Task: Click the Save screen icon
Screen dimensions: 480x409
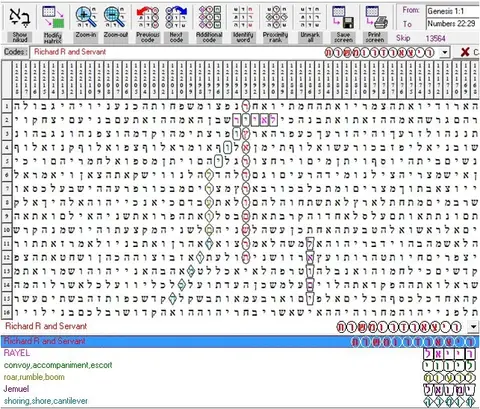Action: pos(343,17)
